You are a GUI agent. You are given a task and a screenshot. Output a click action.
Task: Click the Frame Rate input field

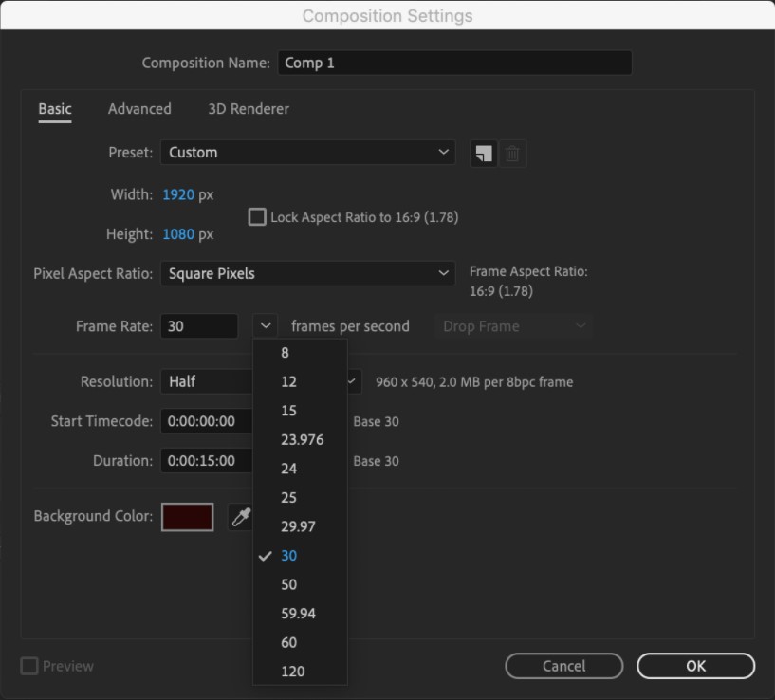(199, 326)
